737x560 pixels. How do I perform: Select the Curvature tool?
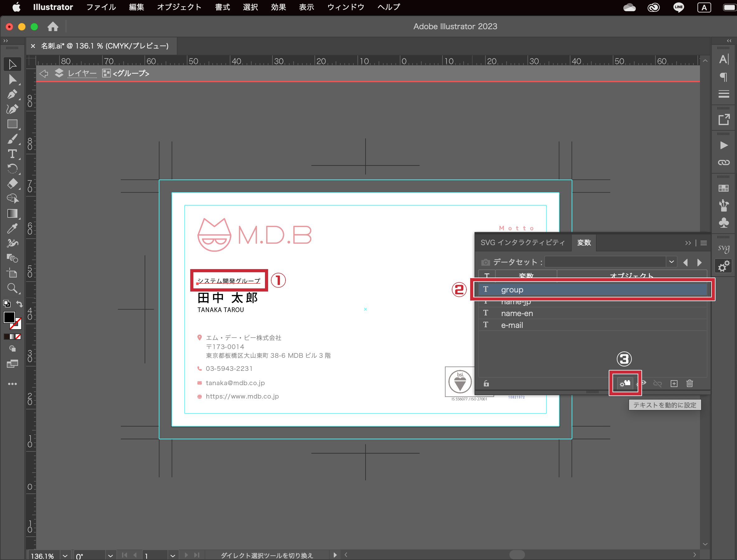point(12,109)
